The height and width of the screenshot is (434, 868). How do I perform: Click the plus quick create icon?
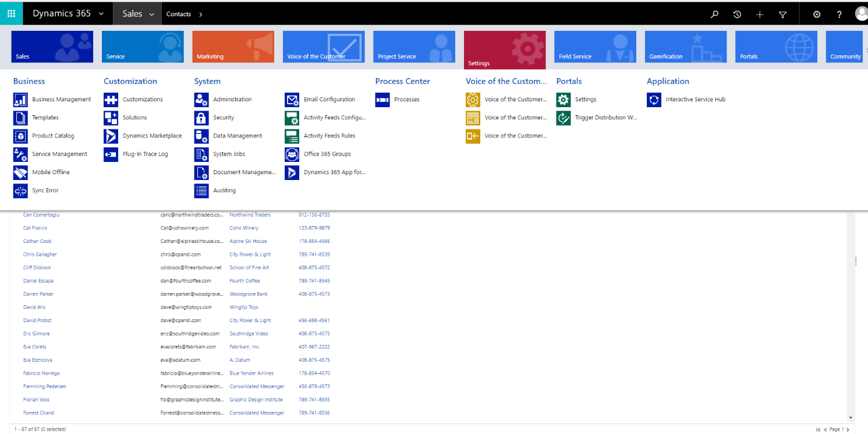tap(760, 14)
